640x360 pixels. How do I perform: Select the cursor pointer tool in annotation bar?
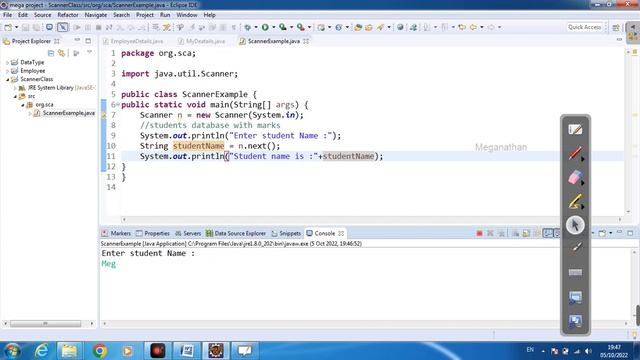(575, 225)
